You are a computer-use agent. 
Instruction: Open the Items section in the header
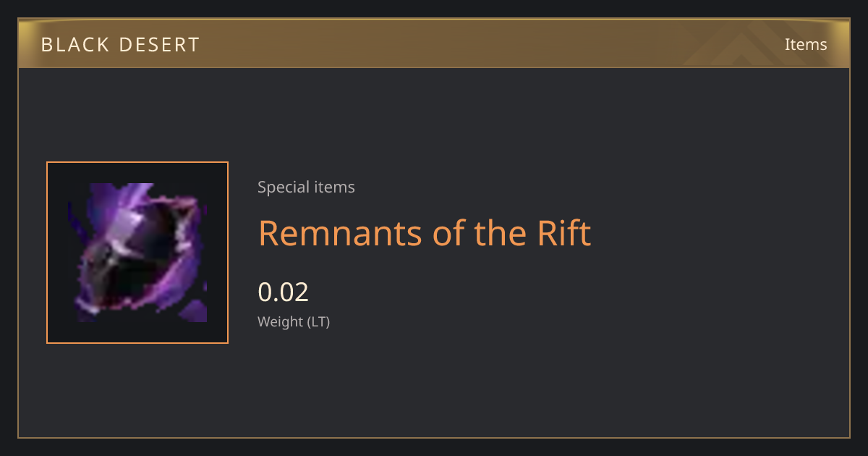pos(806,44)
